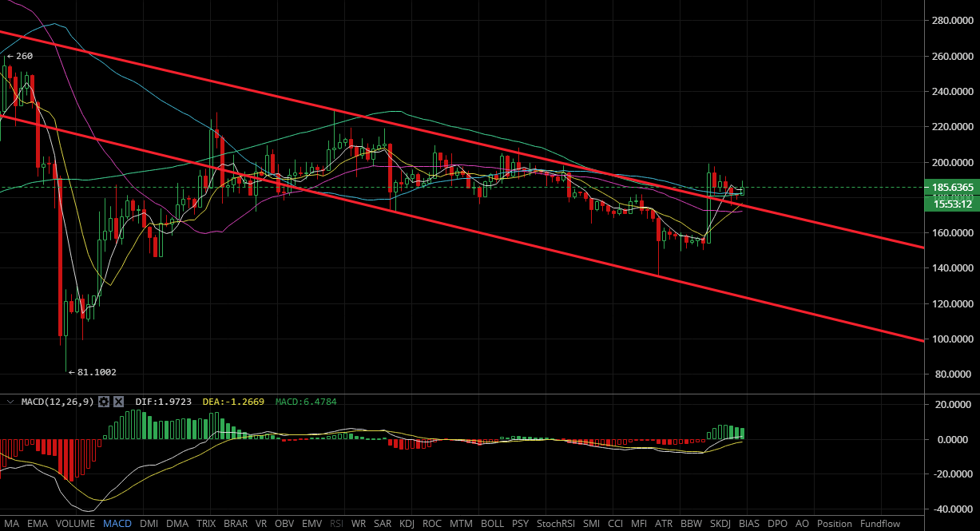Toggle the EMA indicator

point(38,524)
